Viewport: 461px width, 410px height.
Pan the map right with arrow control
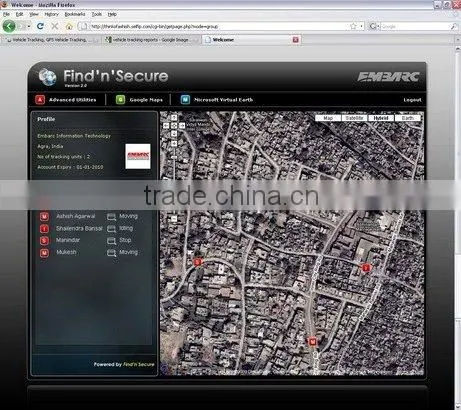182,126
